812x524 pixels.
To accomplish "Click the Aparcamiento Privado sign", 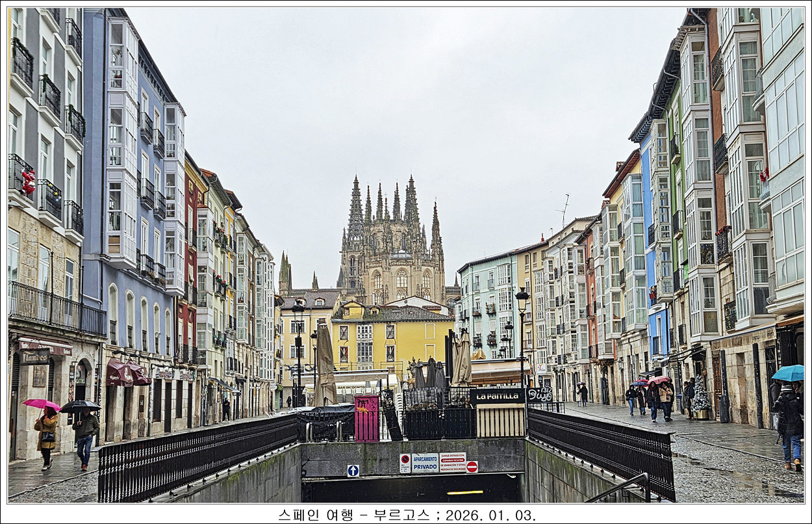I will (x=425, y=462).
